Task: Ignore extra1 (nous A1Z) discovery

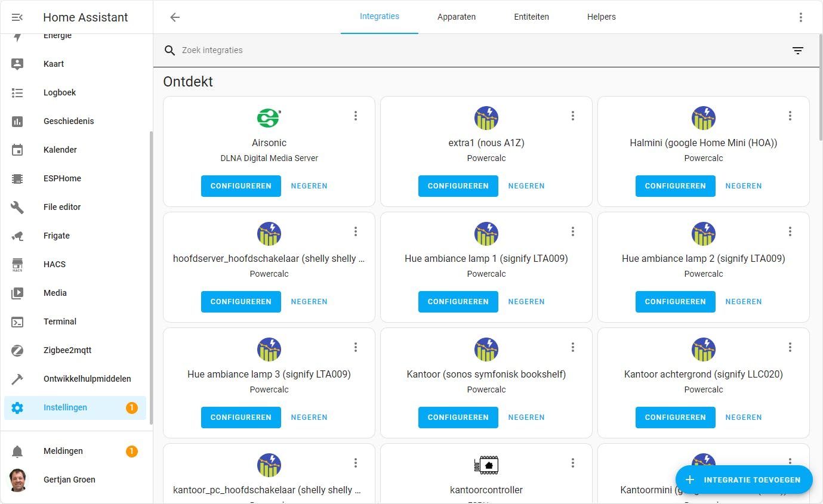Action: point(526,186)
